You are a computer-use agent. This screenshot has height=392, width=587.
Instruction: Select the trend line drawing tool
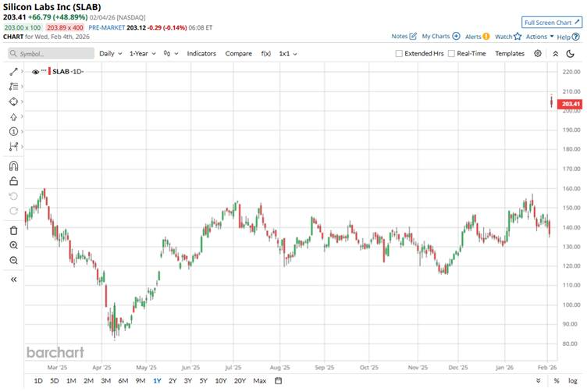click(13, 71)
